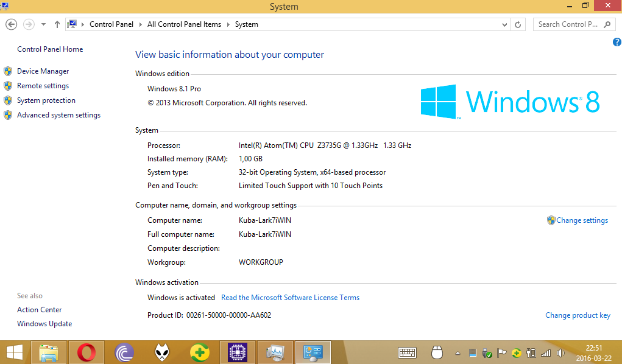Click shield icon beside Advanced system settings
Screen dimensions: 622x364
click(x=8, y=116)
